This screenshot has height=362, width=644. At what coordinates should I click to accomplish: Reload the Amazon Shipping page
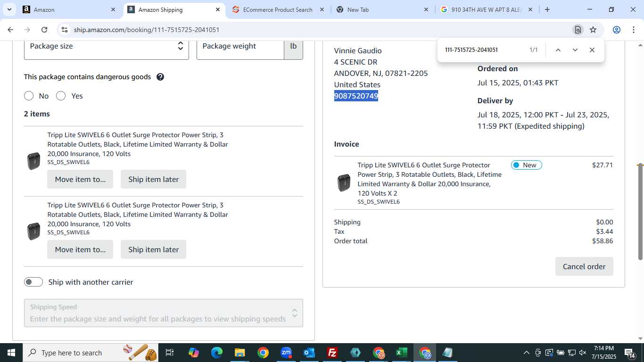(x=44, y=30)
